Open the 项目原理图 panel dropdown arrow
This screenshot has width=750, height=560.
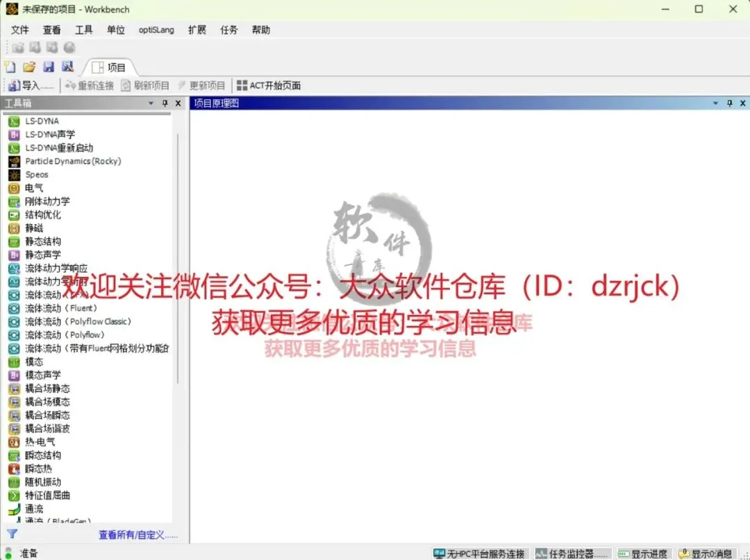715,103
